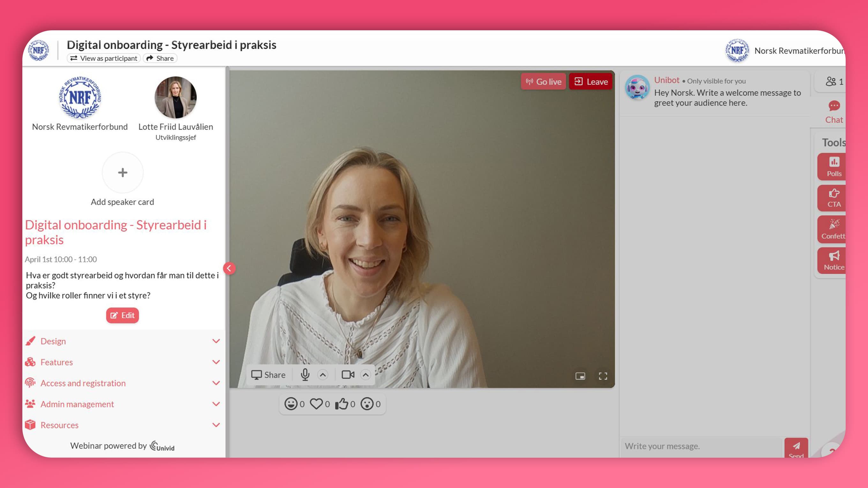Mute the microphone

[305, 374]
